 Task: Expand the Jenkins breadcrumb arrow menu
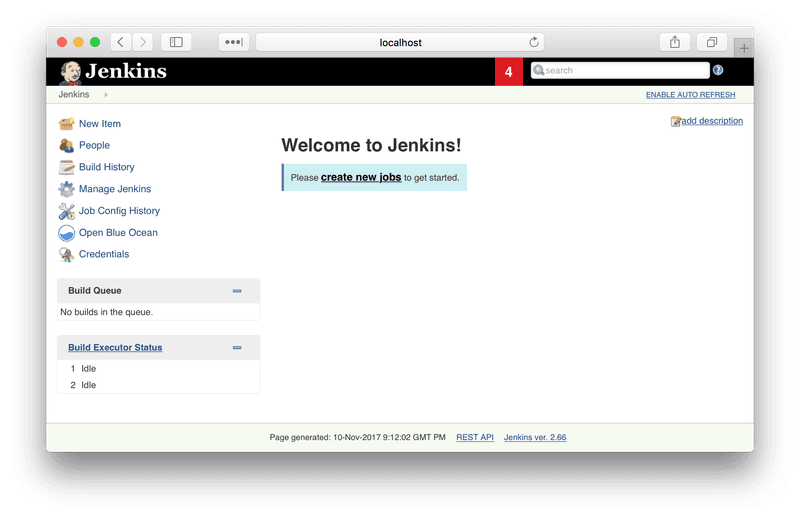106,95
